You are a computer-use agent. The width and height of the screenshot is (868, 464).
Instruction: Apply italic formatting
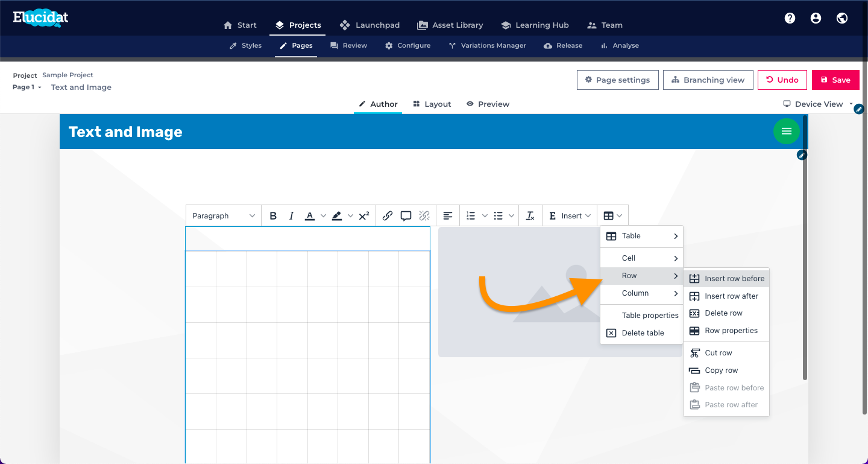pos(292,216)
